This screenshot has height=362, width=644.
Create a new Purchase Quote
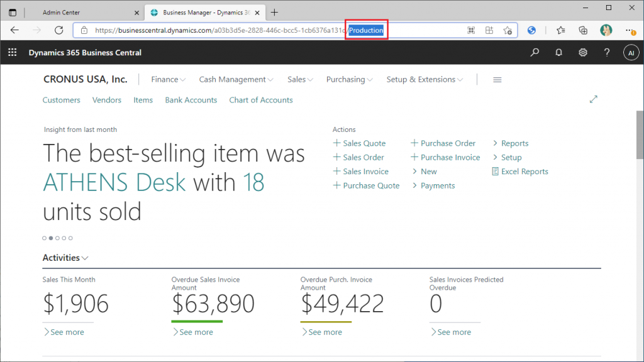pos(366,185)
